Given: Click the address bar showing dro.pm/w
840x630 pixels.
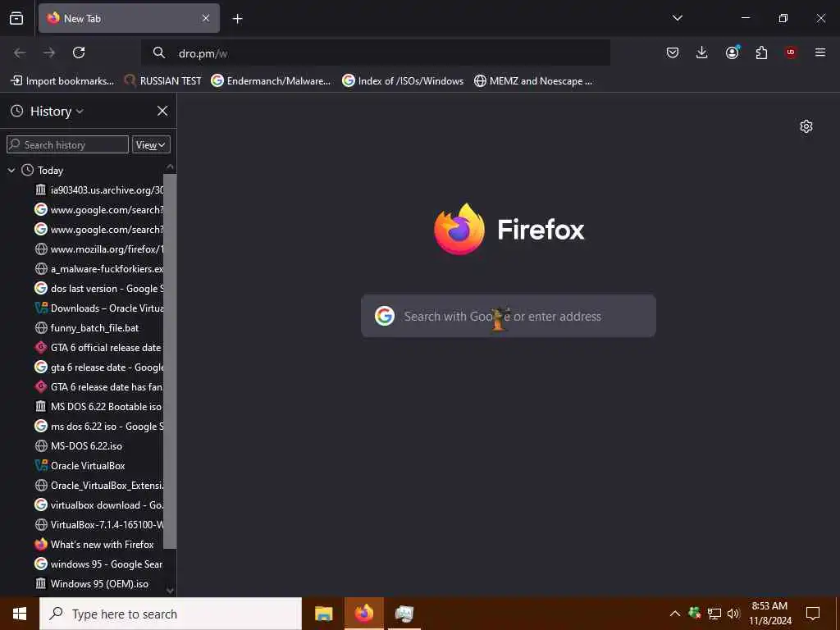Looking at the screenshot, I should 376,53.
